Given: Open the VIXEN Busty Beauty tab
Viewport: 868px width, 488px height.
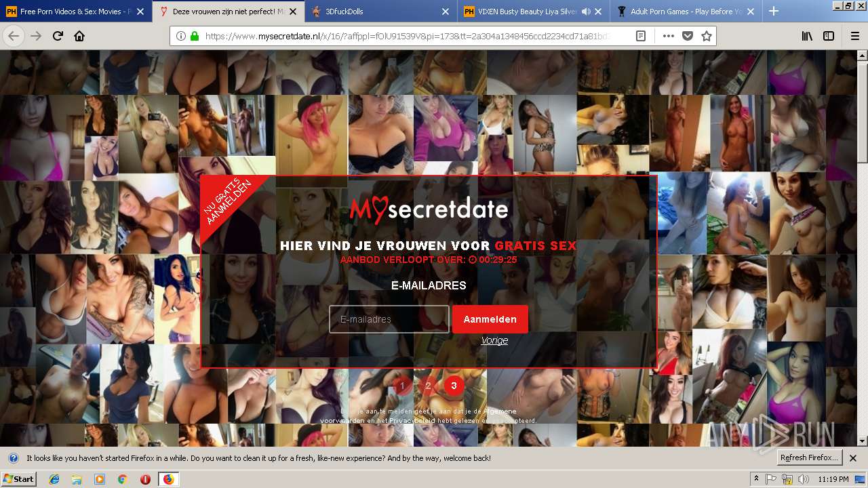Looking at the screenshot, I should [534, 12].
